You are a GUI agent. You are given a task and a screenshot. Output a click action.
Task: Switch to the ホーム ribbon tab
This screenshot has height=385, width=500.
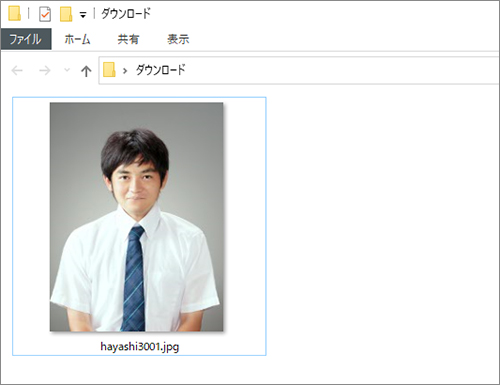[x=77, y=39]
